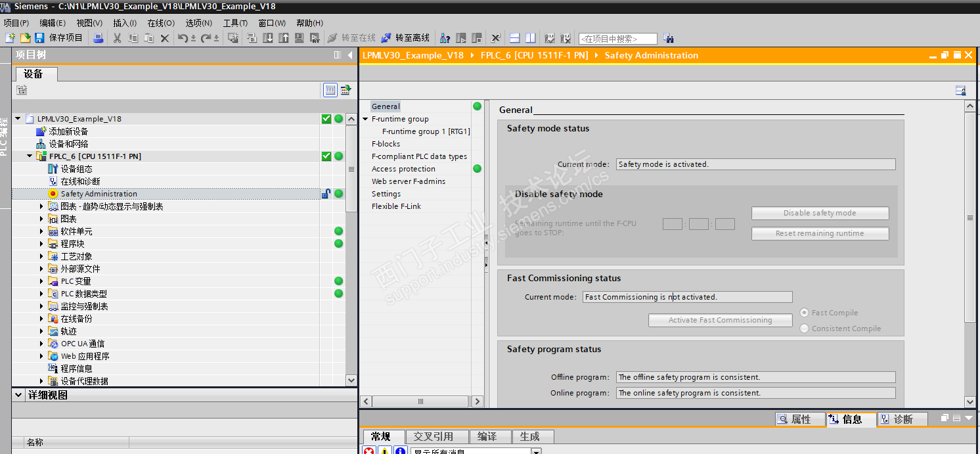The width and height of the screenshot is (980, 454).
Task: Click the Undo arrow icon
Action: pyautogui.click(x=183, y=38)
